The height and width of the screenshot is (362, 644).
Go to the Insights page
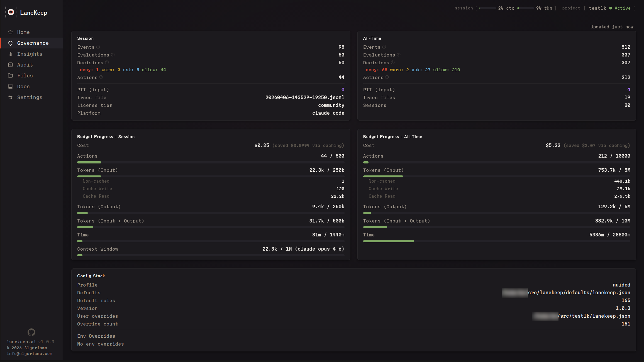tap(31, 54)
